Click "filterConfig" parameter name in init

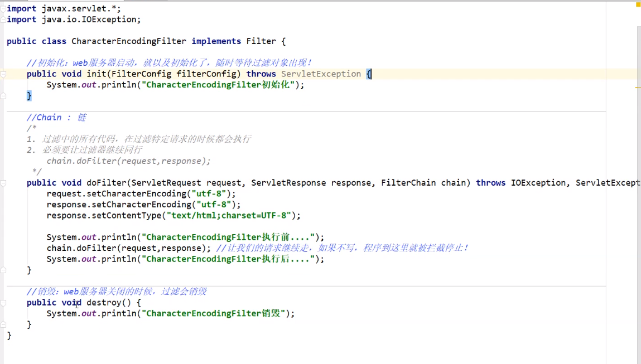[x=206, y=74]
